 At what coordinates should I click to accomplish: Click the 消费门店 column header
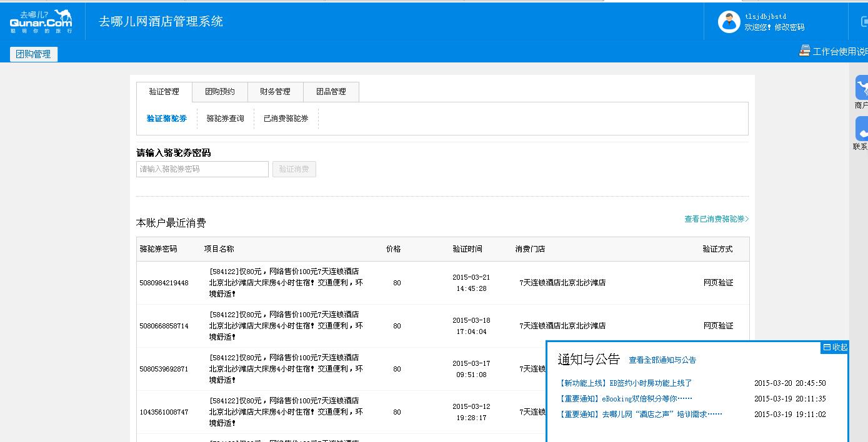(x=530, y=249)
